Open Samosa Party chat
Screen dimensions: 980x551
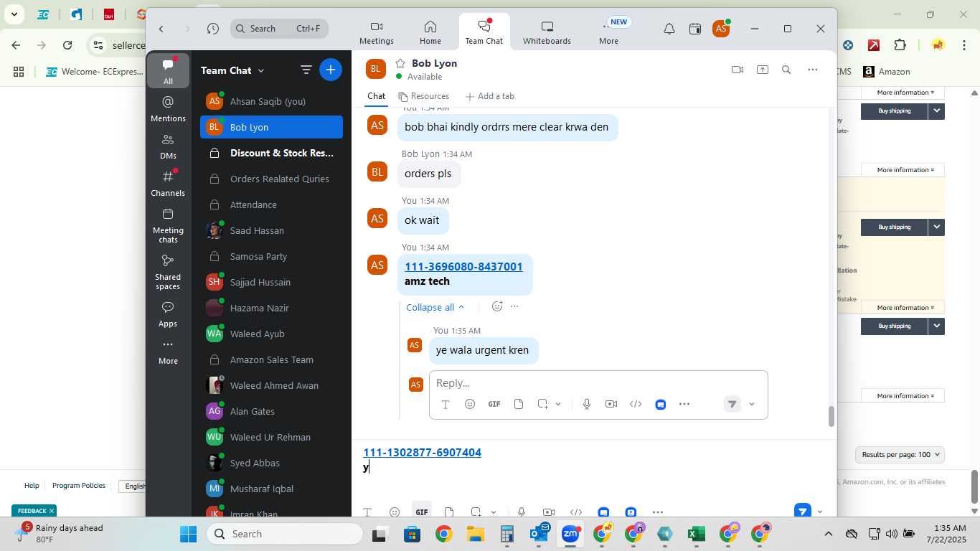[271, 256]
